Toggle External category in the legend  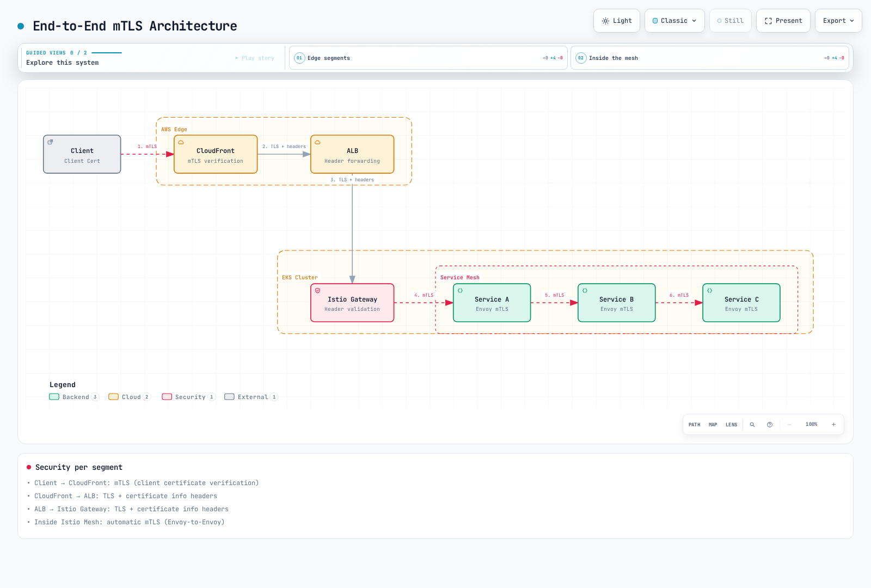click(252, 397)
